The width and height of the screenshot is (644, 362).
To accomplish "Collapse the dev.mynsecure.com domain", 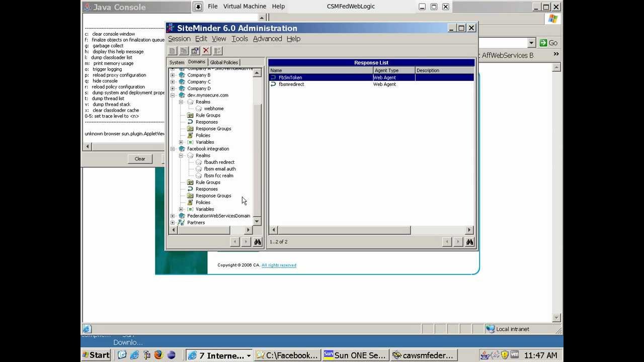I will point(173,95).
